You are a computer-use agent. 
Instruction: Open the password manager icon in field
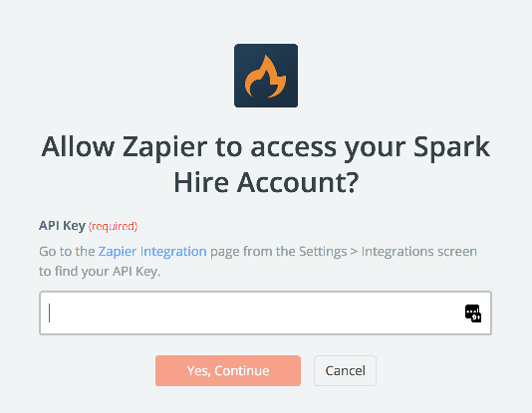coord(473,313)
